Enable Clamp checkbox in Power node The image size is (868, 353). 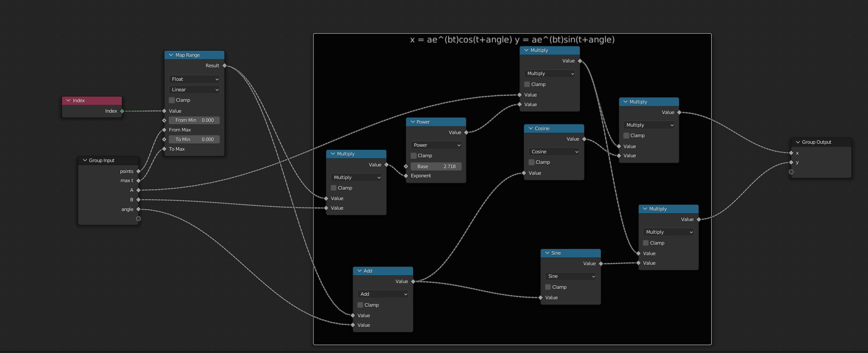tap(413, 156)
